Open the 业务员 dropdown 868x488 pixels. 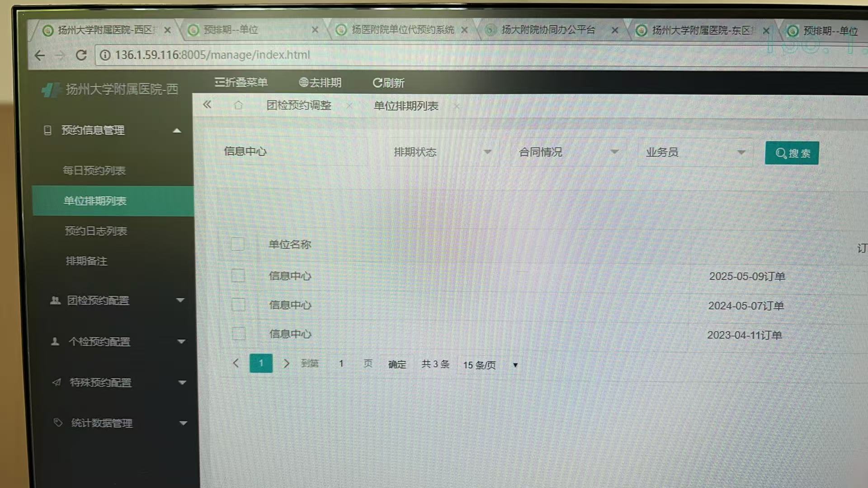pos(695,153)
